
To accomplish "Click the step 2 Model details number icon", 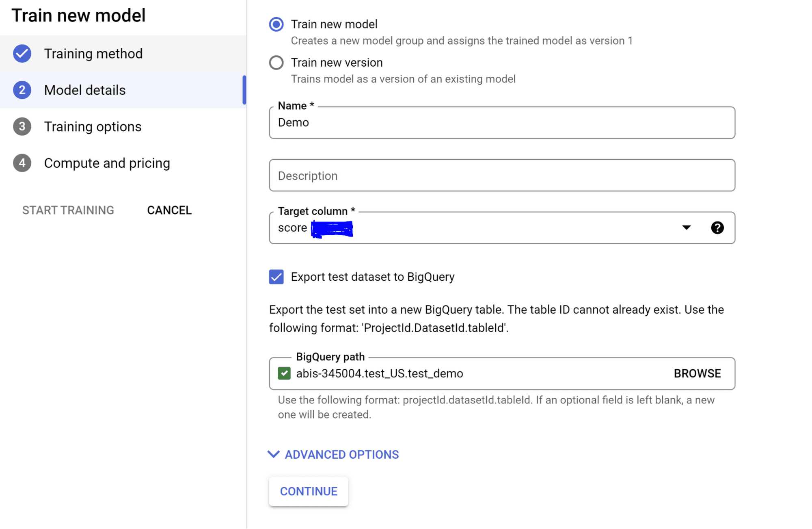I will tap(22, 90).
